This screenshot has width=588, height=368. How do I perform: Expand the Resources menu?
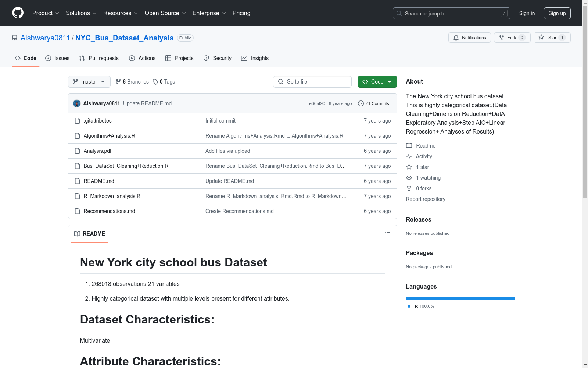[121, 13]
